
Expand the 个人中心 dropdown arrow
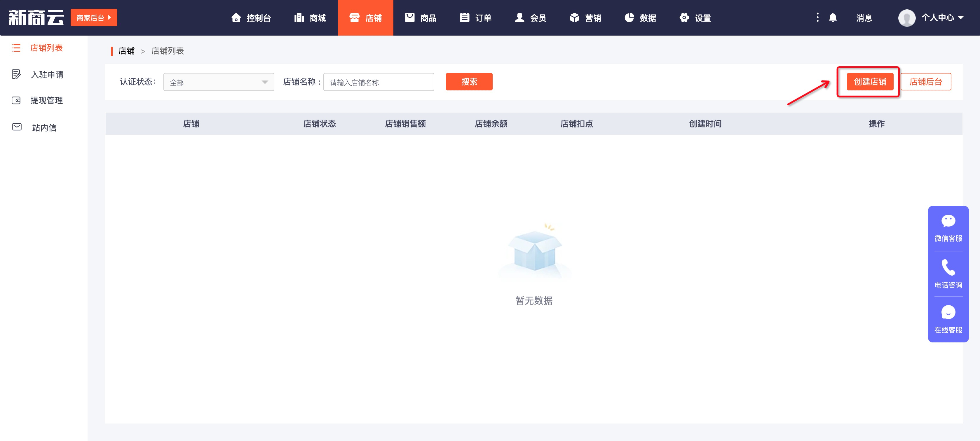coord(961,17)
